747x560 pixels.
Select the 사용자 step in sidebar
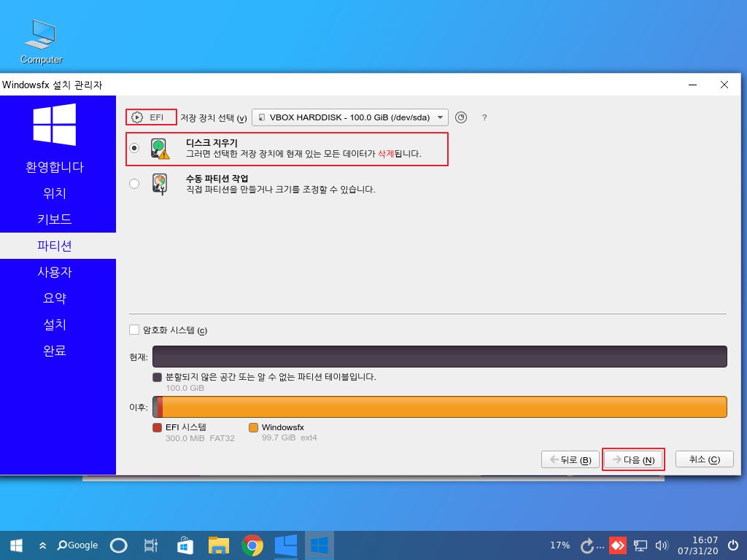[x=55, y=272]
